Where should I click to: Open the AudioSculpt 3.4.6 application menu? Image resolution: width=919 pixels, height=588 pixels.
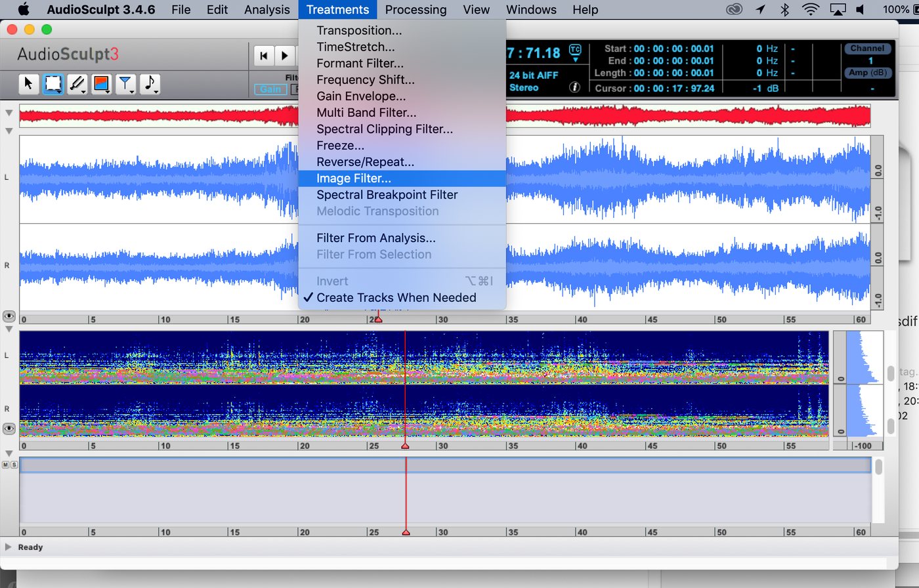click(100, 9)
